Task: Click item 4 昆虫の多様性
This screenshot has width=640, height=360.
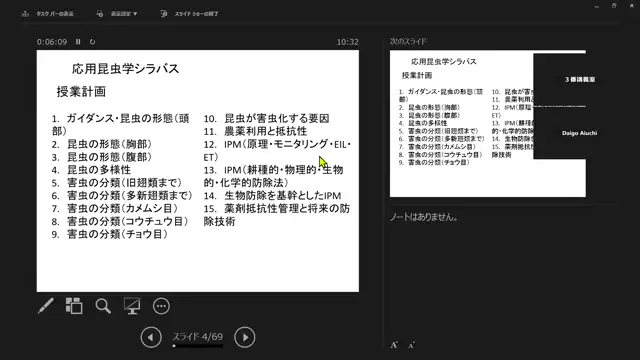Action: (91, 170)
